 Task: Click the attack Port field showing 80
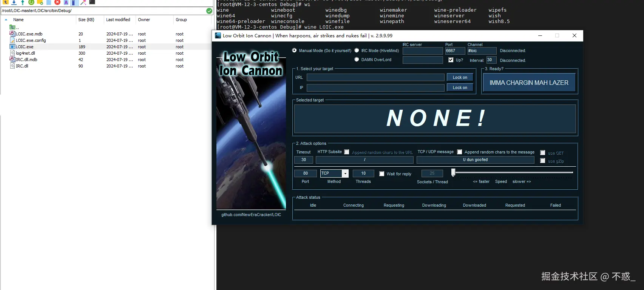[x=305, y=173]
